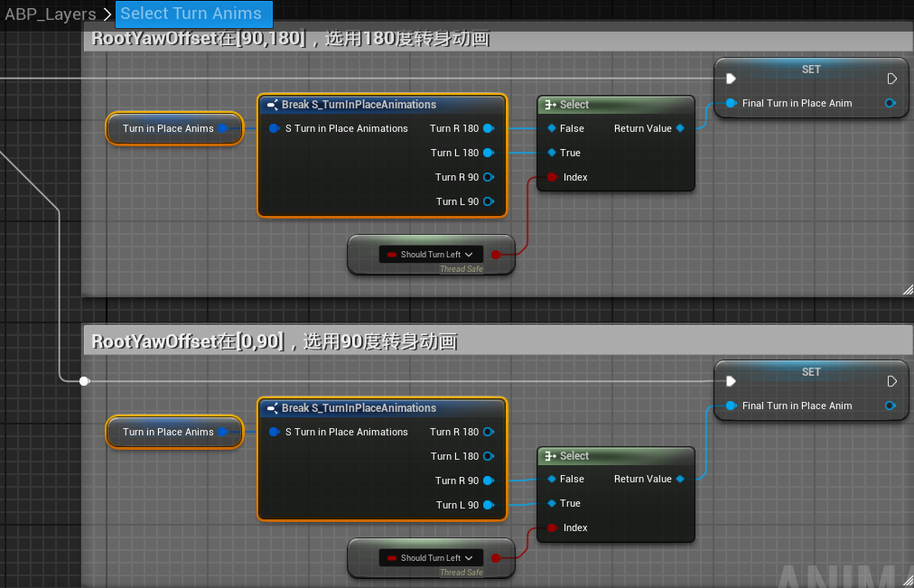
Task: Click lower S Turn in Place Animations input pin
Action: point(274,432)
